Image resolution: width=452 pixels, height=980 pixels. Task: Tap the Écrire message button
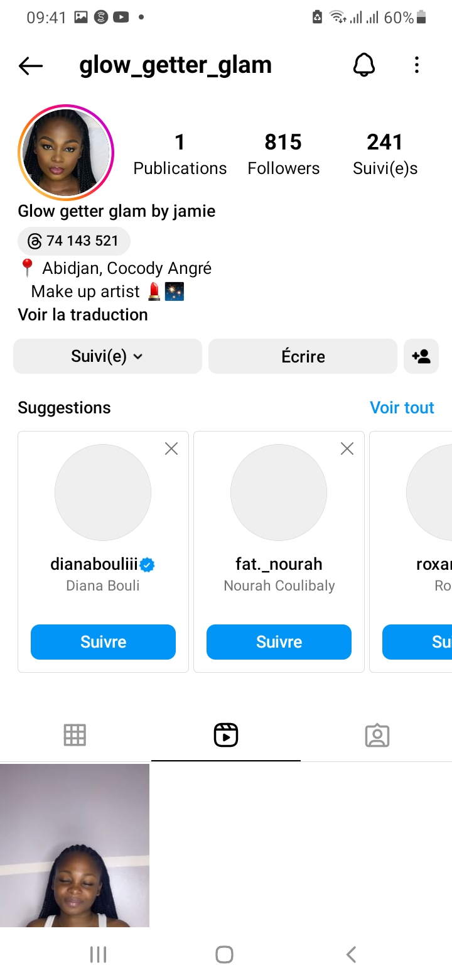(303, 356)
